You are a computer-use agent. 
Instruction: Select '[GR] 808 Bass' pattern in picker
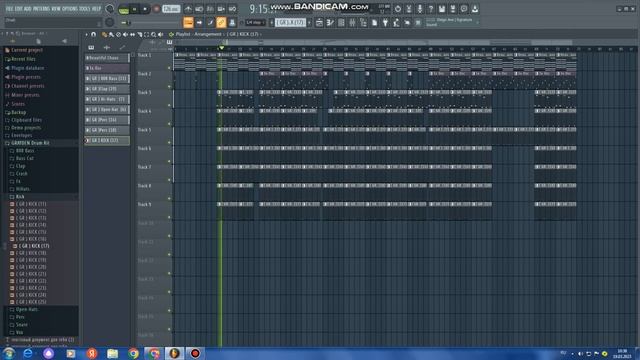107,78
